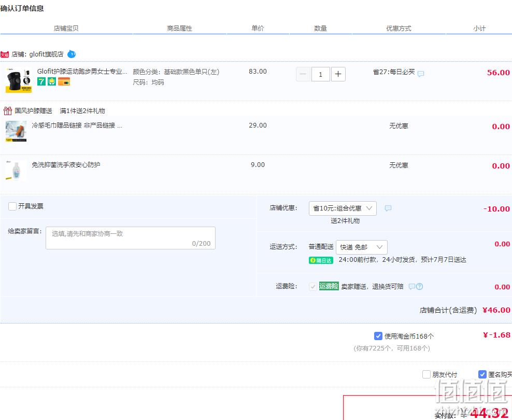Click the green 7-day return badge icon

[x=41, y=81]
